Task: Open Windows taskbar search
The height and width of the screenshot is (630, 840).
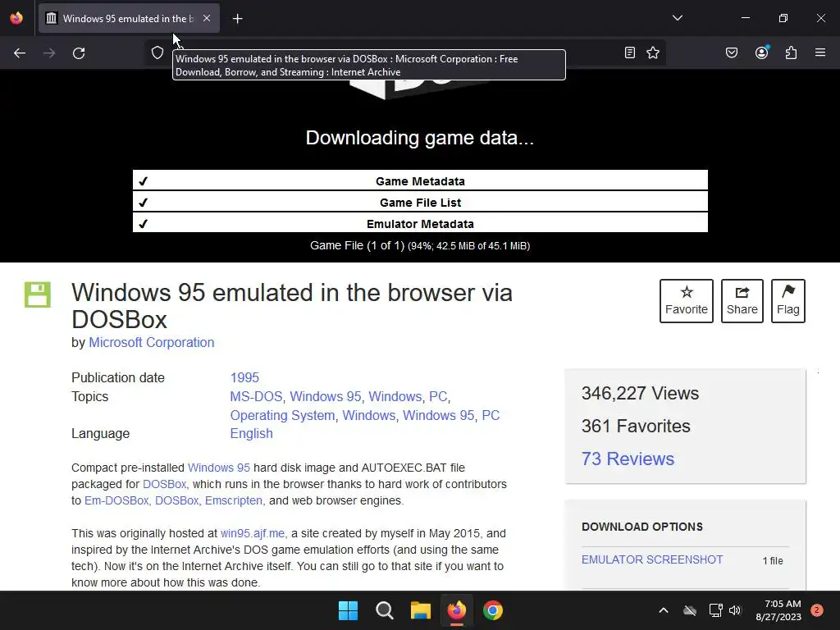Action: pos(385,610)
